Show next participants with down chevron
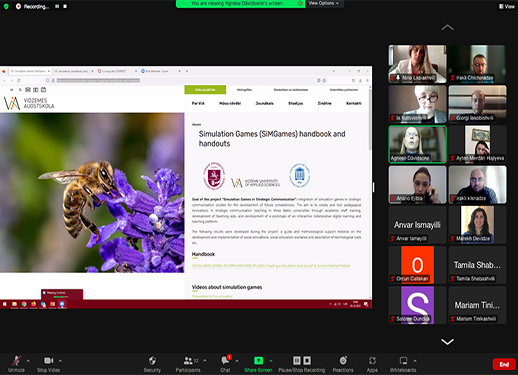 [x=447, y=342]
